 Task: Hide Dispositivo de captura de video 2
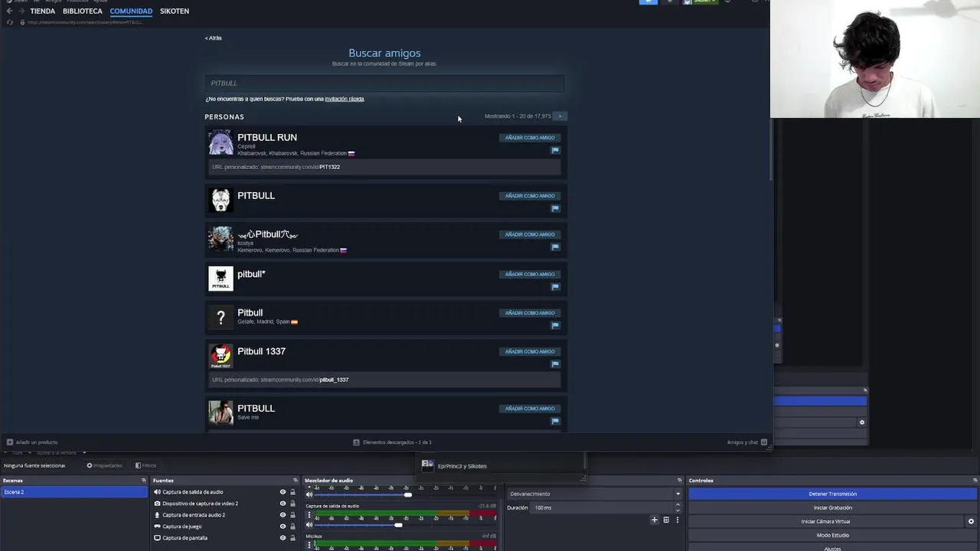(x=283, y=504)
